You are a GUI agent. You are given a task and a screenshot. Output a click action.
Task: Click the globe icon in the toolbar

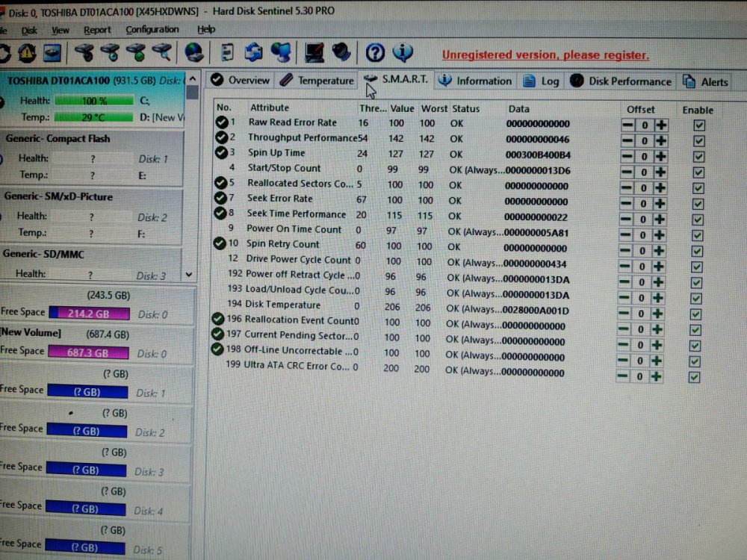(x=194, y=52)
